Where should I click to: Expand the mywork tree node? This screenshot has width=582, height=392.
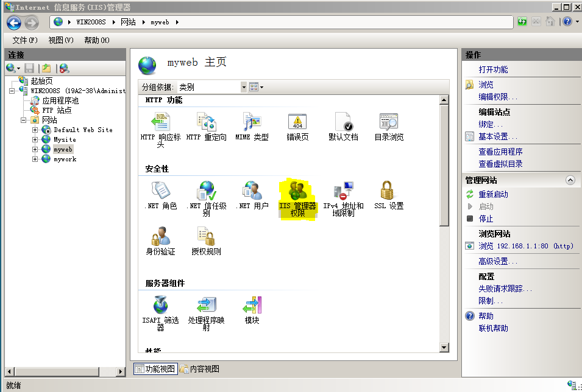coord(35,159)
